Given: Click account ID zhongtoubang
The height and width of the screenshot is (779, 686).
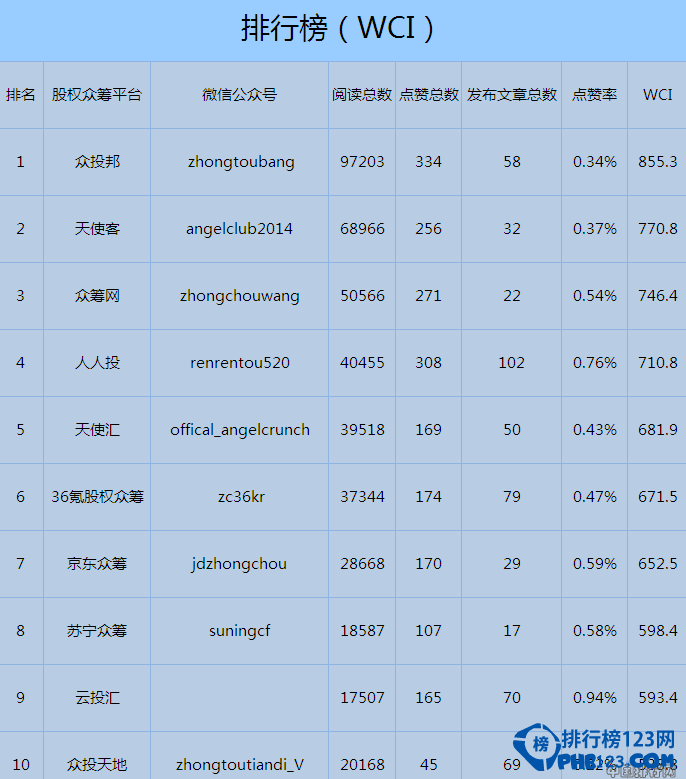Looking at the screenshot, I should point(241,162).
